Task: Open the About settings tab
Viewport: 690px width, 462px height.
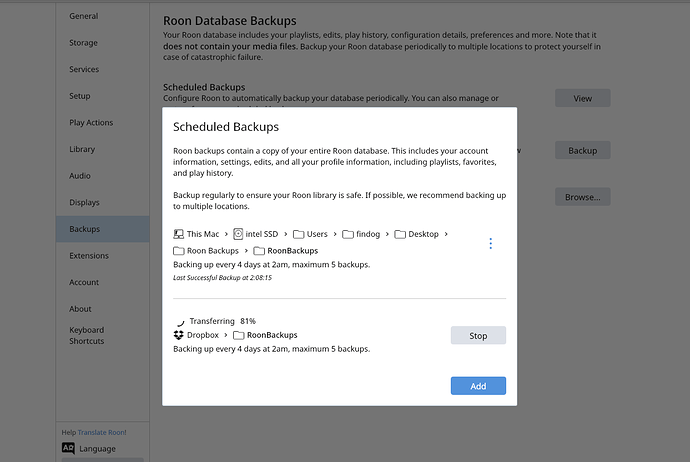Action: 103,309
